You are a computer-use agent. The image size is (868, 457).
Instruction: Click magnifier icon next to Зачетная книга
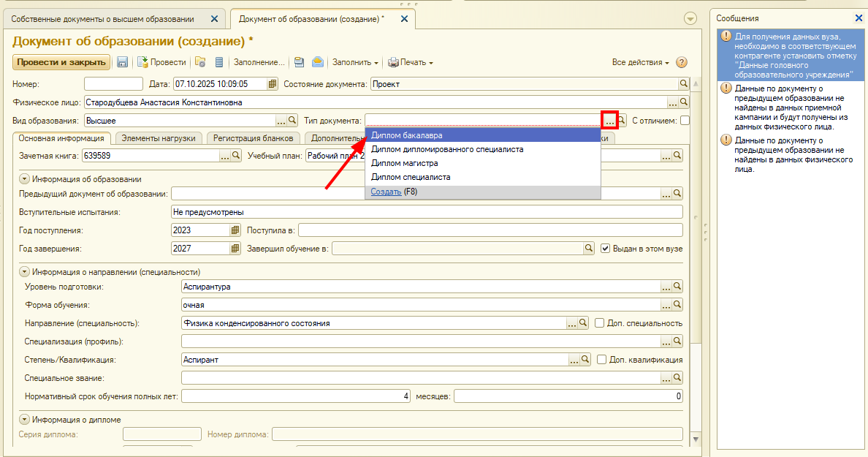[x=236, y=156]
